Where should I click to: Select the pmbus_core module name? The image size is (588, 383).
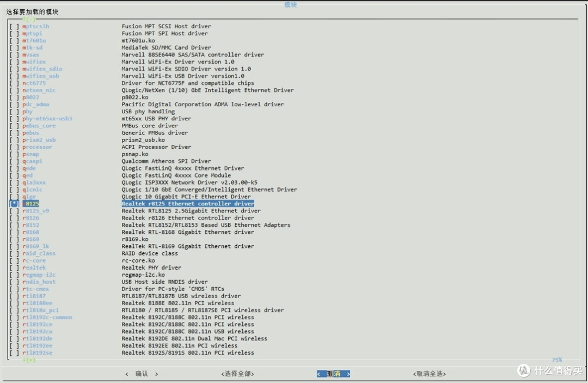point(39,126)
